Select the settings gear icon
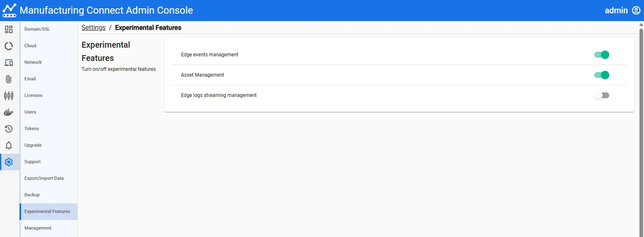The width and height of the screenshot is (644, 237). click(9, 162)
